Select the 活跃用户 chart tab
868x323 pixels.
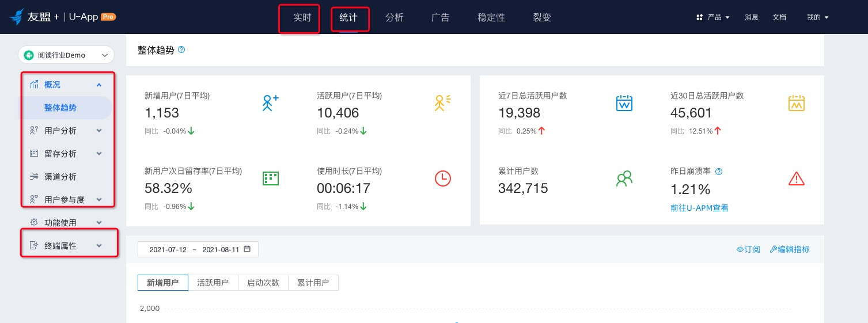click(x=213, y=283)
